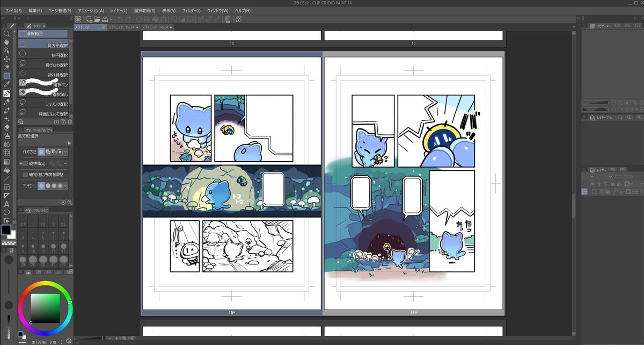This screenshot has width=644, height=345.
Task: Click the delete sub tool trash icon
Action: (69, 121)
